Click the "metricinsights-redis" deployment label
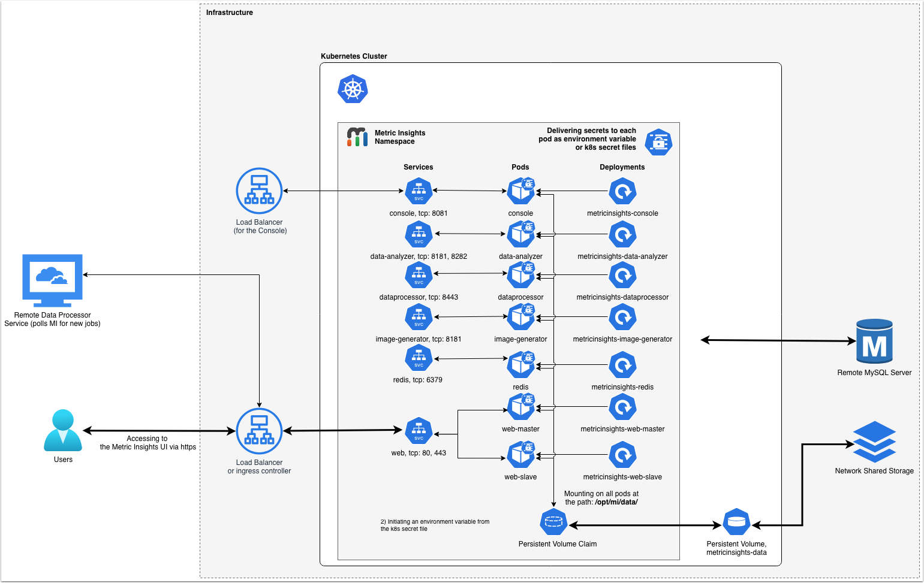The width and height of the screenshot is (924, 583). [x=622, y=387]
